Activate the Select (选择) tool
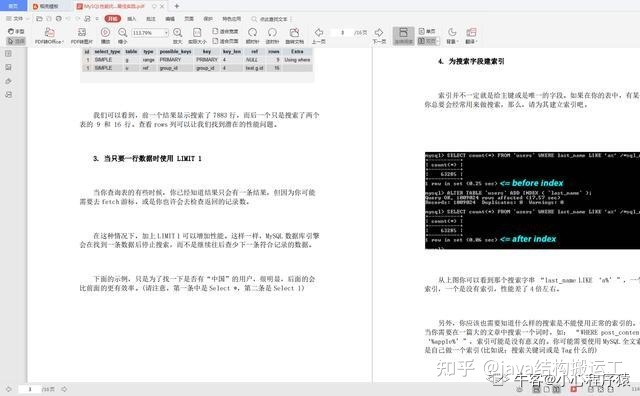This screenshot has width=640, height=396. 16,41
